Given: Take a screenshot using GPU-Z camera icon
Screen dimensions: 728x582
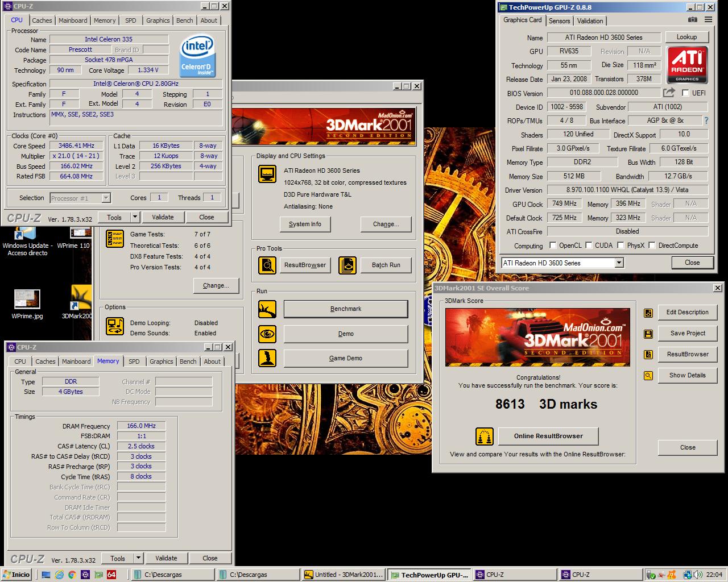Looking at the screenshot, I should (x=692, y=20).
